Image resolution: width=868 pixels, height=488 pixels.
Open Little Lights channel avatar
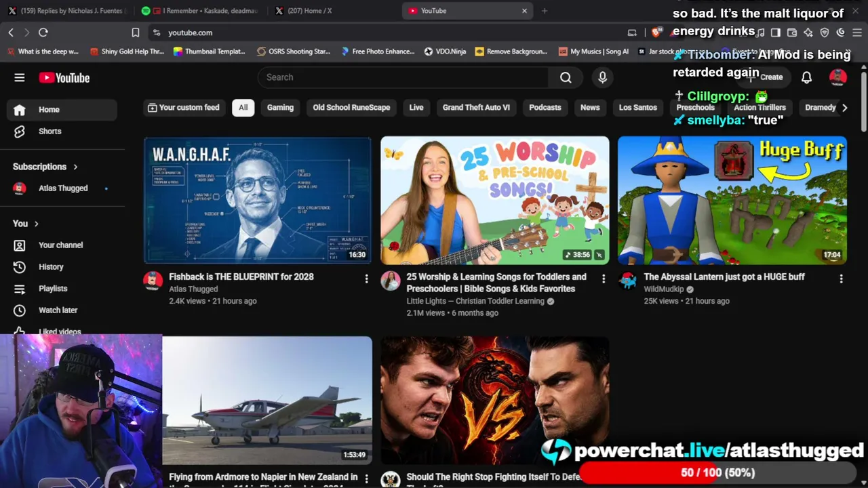click(x=391, y=281)
